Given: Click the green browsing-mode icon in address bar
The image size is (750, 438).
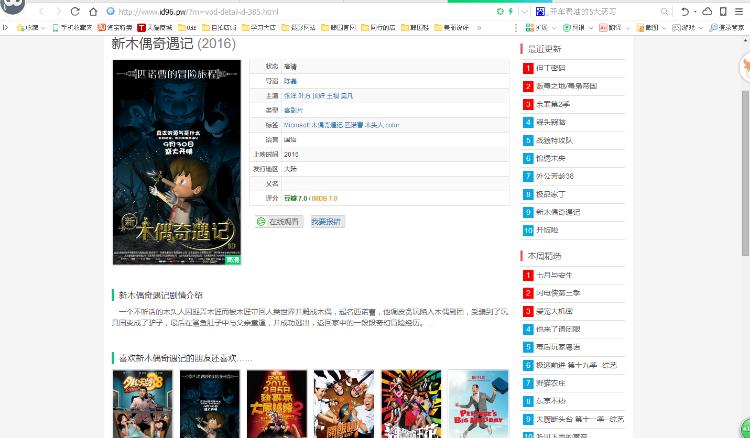Looking at the screenshot, I should 500,11.
